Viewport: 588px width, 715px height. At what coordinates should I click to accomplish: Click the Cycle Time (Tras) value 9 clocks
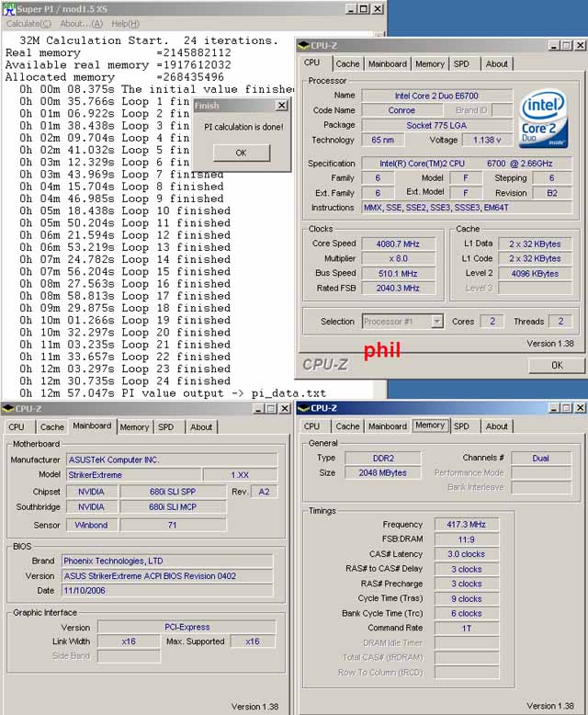point(467,599)
